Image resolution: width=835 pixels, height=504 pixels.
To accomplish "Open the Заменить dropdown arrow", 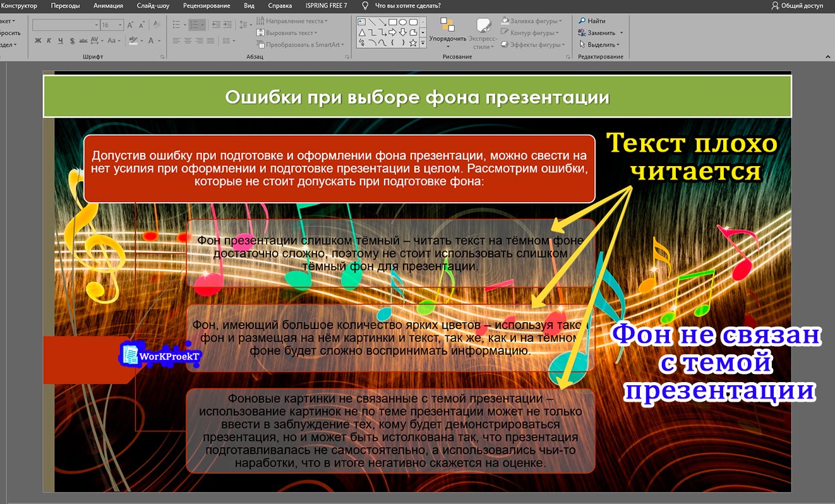I will click(x=622, y=33).
